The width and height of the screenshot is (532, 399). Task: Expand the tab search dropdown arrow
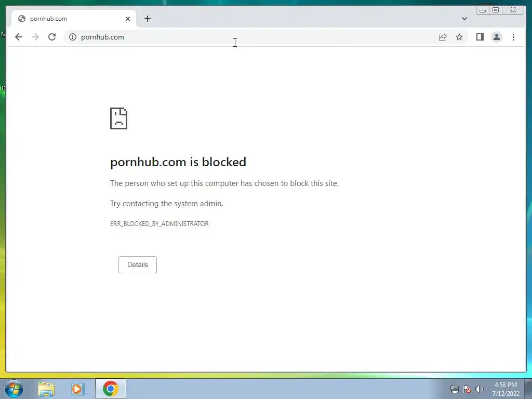click(x=464, y=19)
